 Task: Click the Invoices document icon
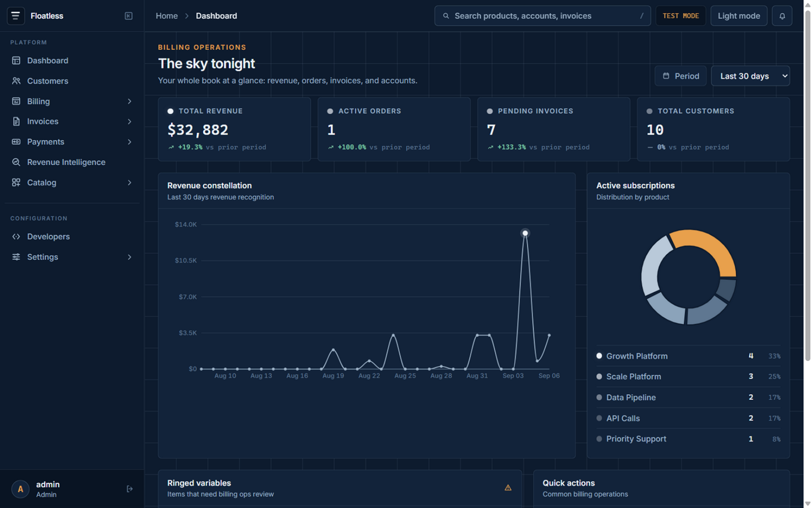pyautogui.click(x=16, y=121)
